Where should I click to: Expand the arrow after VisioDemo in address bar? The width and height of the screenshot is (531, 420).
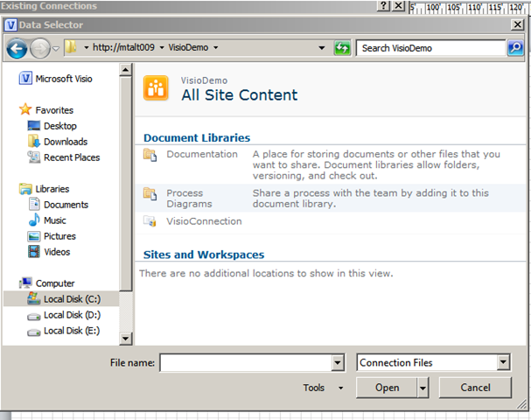click(216, 48)
